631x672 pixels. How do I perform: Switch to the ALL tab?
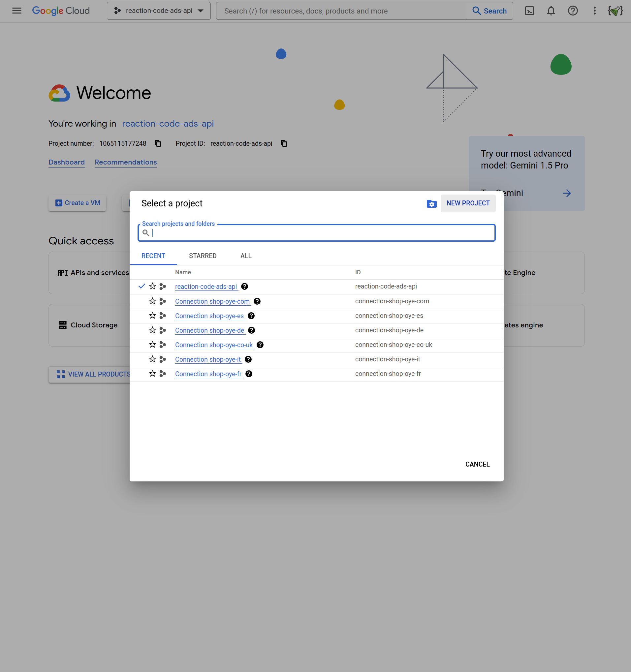(x=246, y=256)
